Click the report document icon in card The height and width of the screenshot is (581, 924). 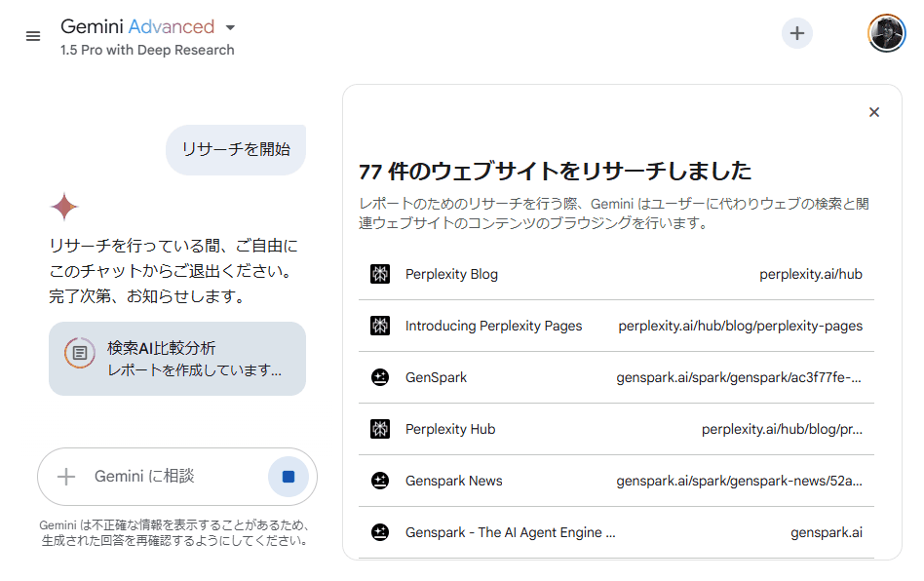coord(80,352)
